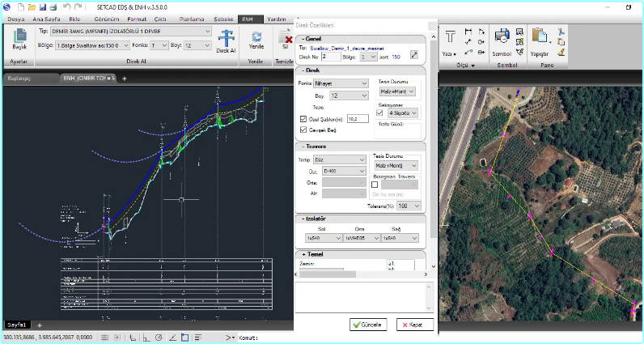The height and width of the screenshot is (344, 644).
Task: Select the aligned dimension tool in Ölçü
Action: coord(468,42)
